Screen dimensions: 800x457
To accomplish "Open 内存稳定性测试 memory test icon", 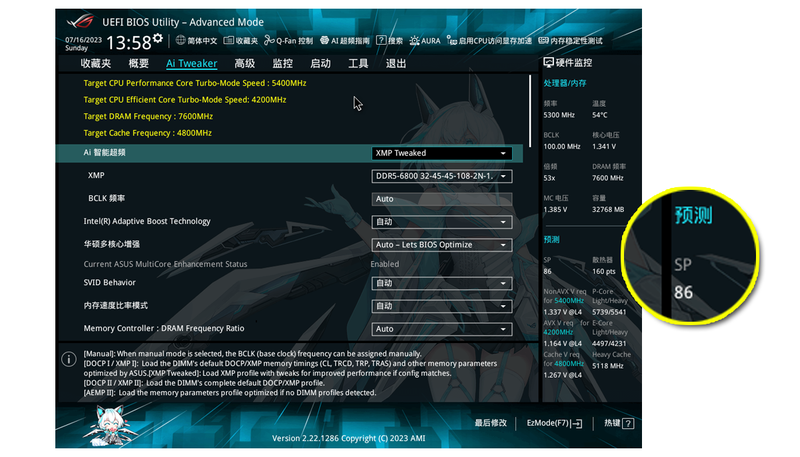I will point(543,40).
